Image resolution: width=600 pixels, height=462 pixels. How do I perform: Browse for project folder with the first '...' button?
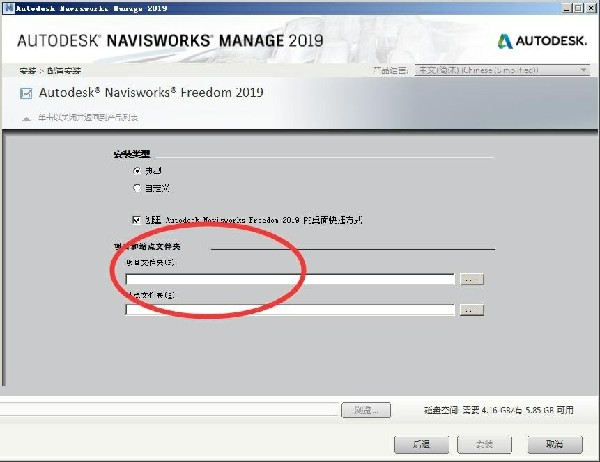pyautogui.click(x=471, y=279)
